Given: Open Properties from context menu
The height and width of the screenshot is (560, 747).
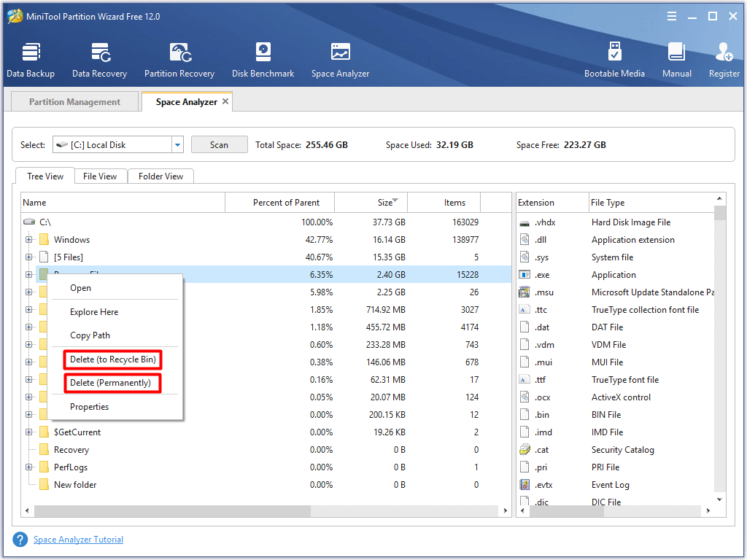Looking at the screenshot, I should pos(115,407).
